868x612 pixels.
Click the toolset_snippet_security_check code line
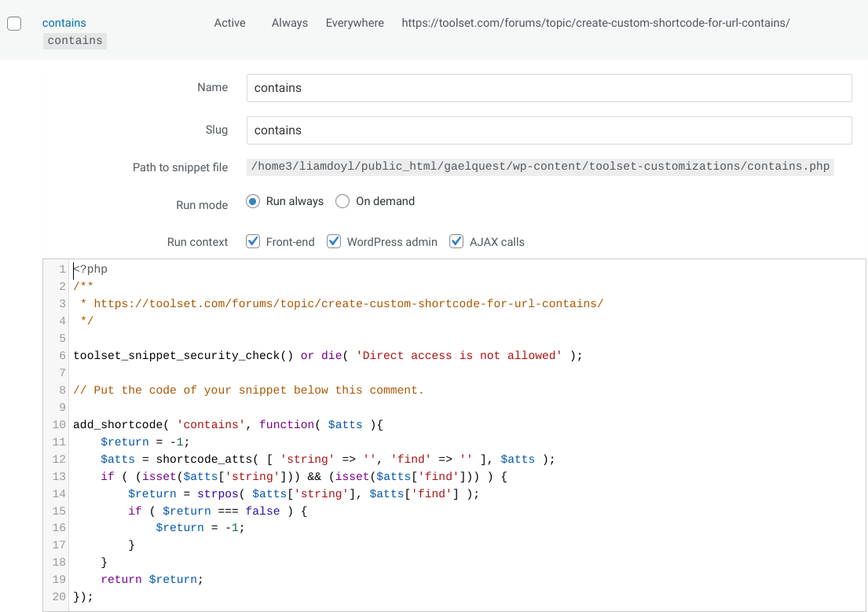click(328, 356)
